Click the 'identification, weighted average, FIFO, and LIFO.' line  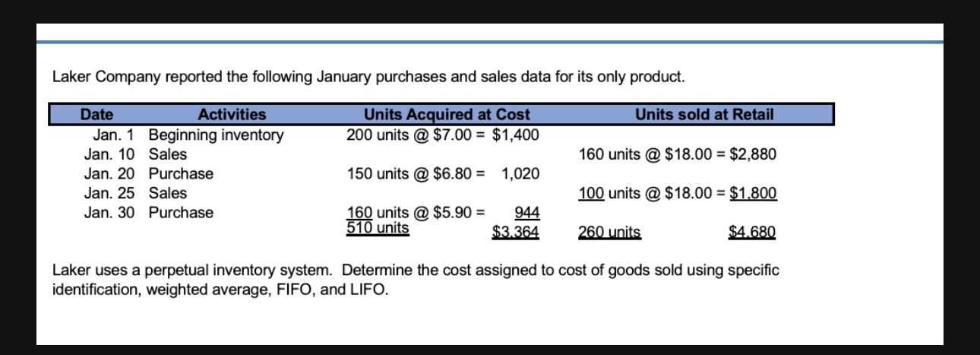(x=220, y=290)
